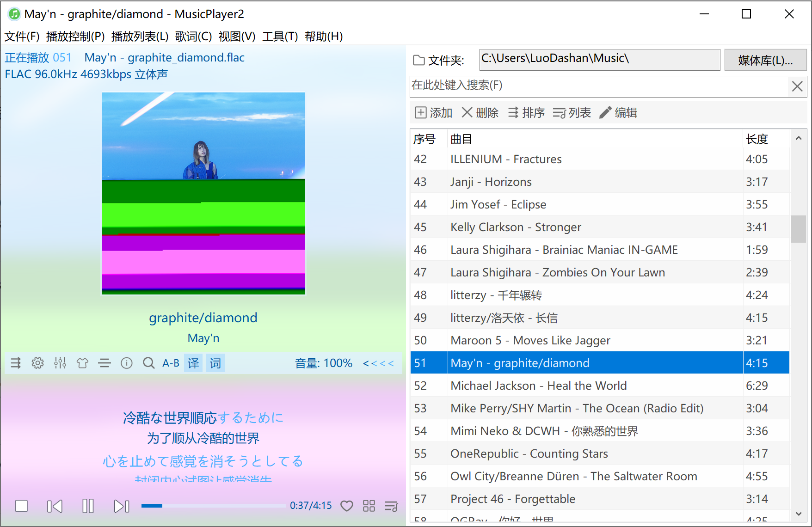The image size is (812, 527).
Task: Open the 播放列表(L) menu
Action: click(140, 37)
